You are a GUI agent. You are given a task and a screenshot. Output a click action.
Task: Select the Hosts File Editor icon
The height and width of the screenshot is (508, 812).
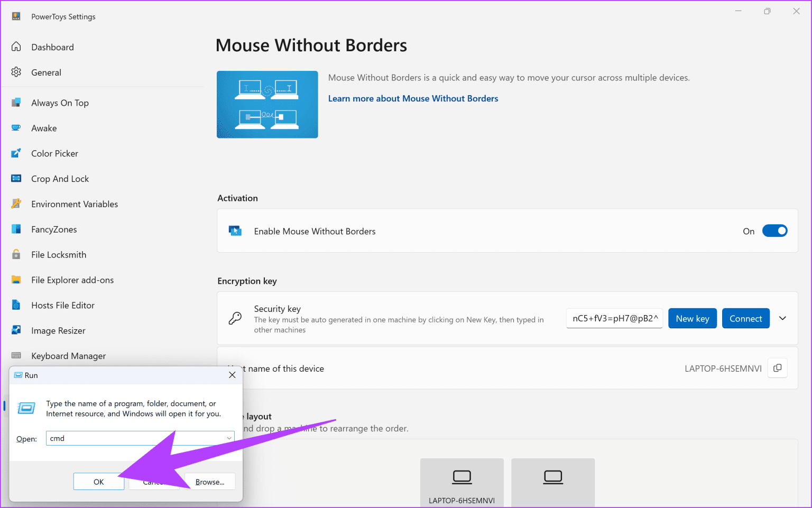pyautogui.click(x=16, y=305)
